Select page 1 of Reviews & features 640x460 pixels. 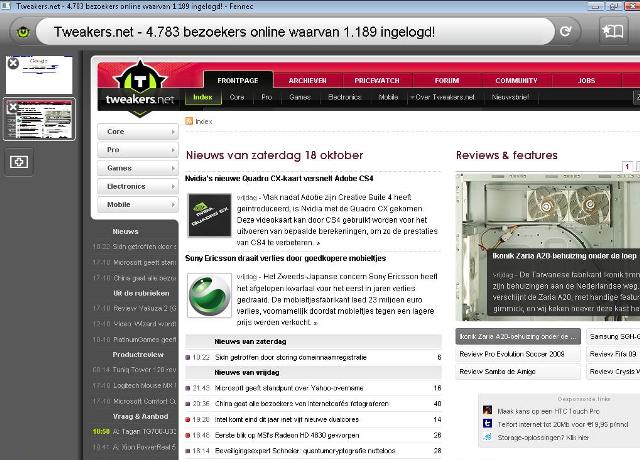coord(627,166)
